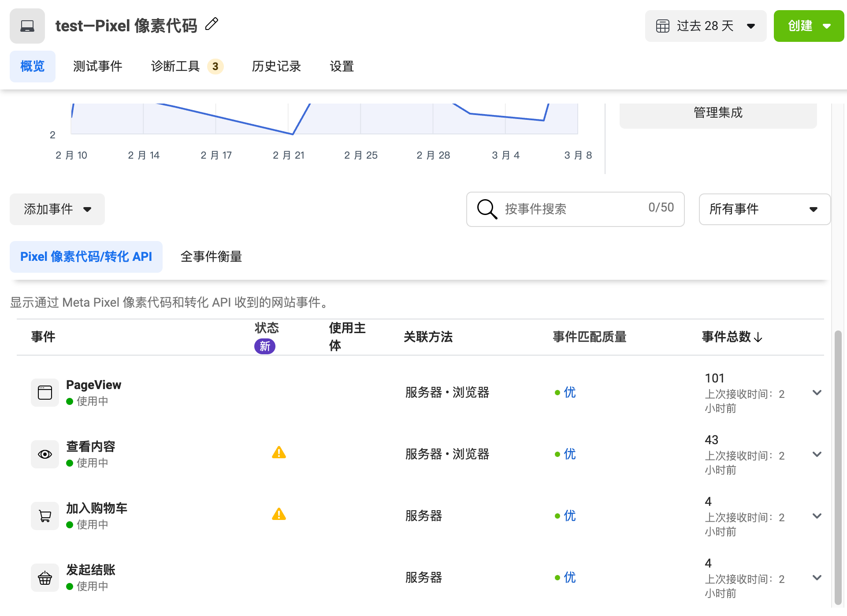This screenshot has height=616, width=847.
Task: Click the laptop data source icon
Action: 27,26
